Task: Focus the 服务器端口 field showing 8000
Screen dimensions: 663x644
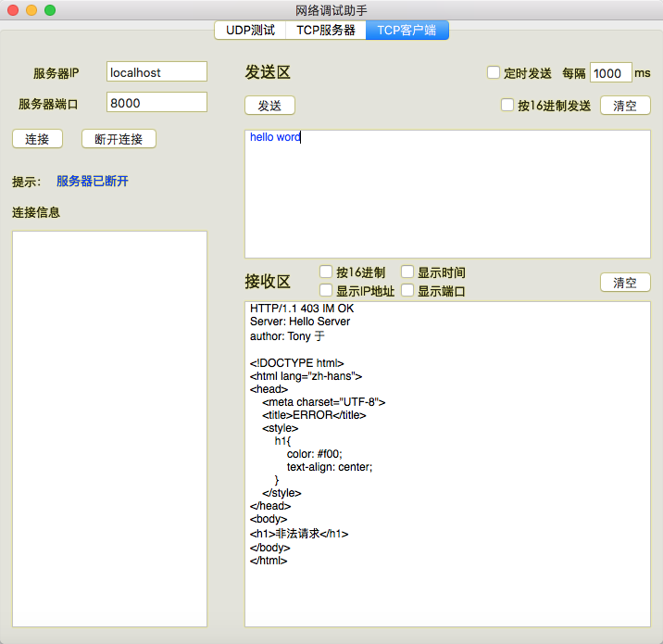Action: 156,103
